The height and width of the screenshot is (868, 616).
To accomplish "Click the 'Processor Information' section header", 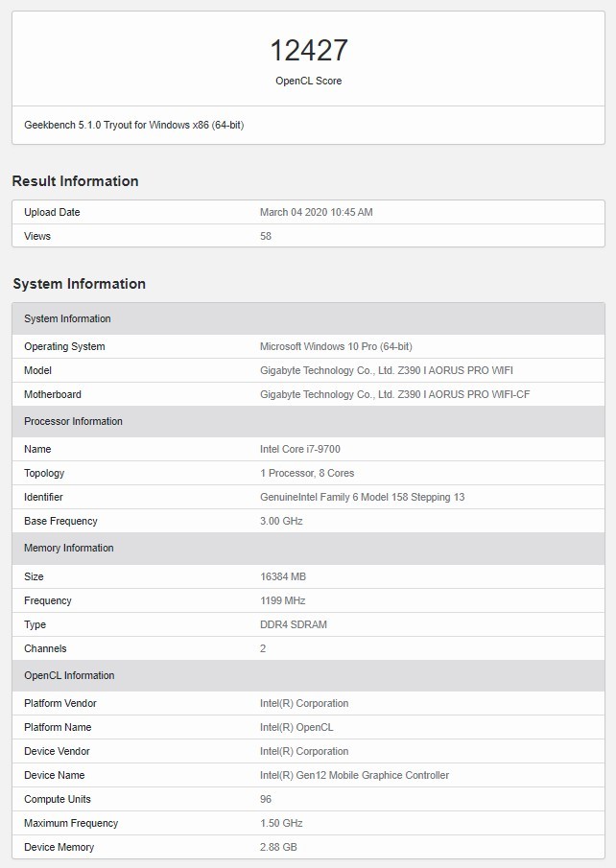I will pos(309,421).
